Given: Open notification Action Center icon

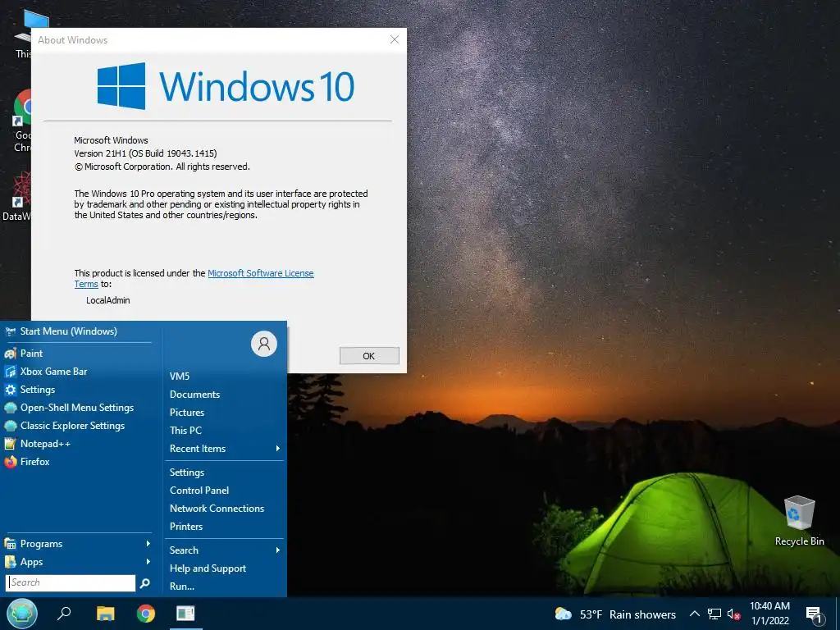Looking at the screenshot, I should click(814, 614).
